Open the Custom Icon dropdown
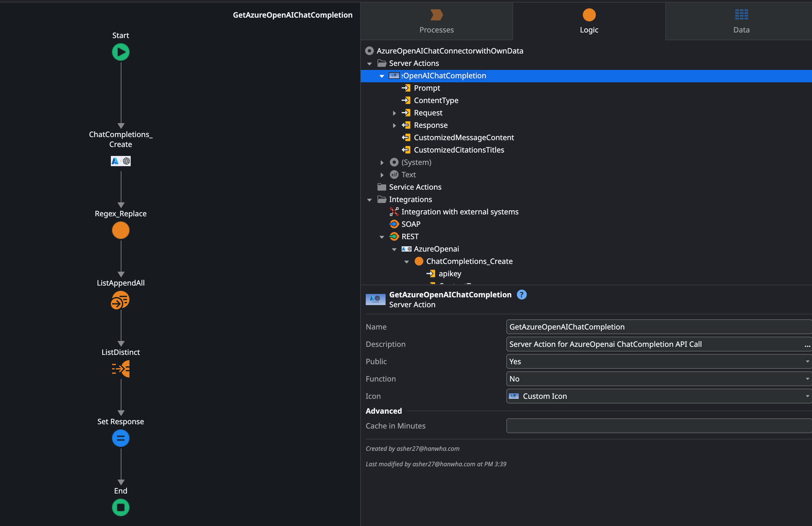Viewport: 812px width, 526px height. [658, 396]
